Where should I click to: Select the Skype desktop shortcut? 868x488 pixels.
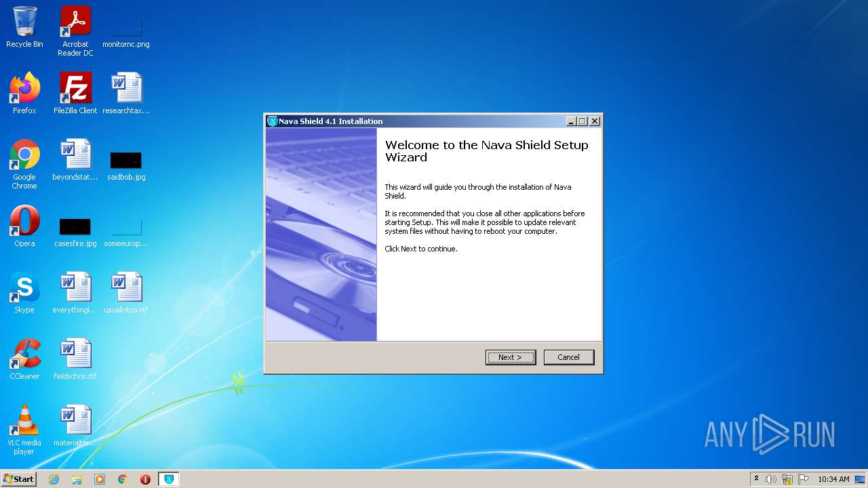[24, 293]
